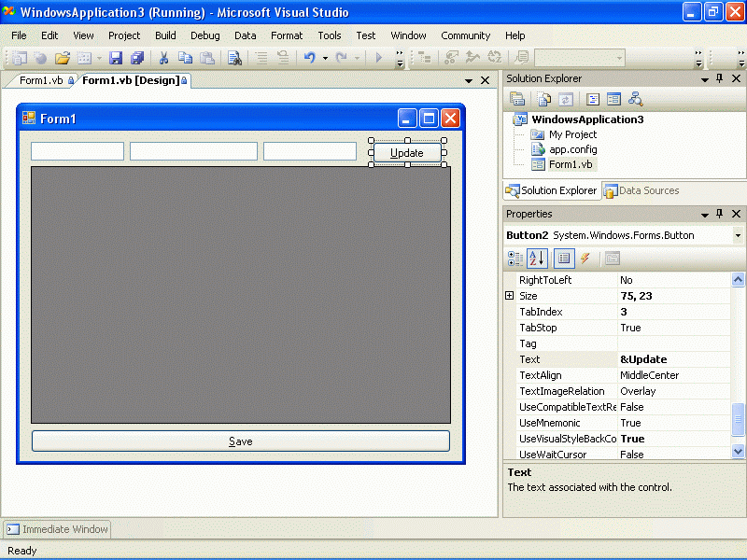The height and width of the screenshot is (560, 747).
Task: Open the Properties window position dropdown
Action: [x=705, y=215]
